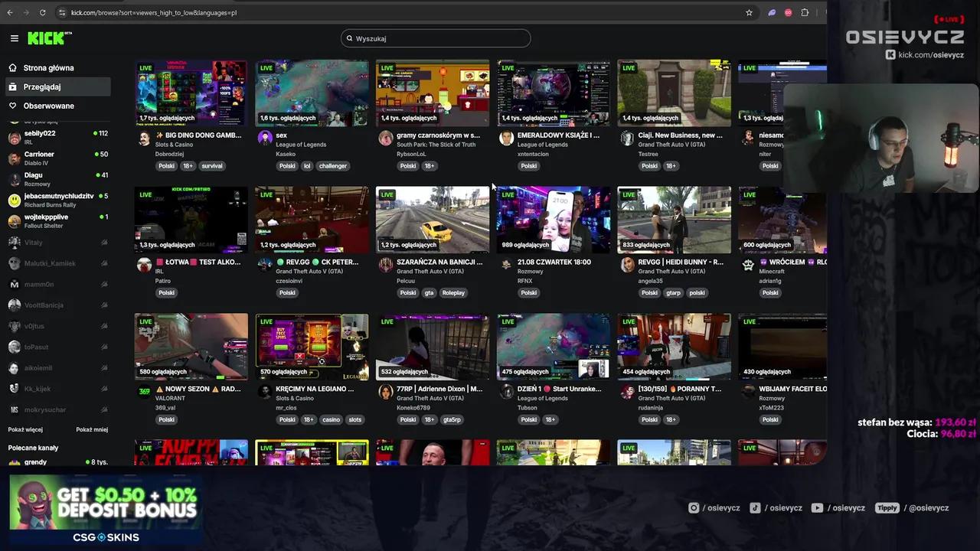
Task: Collapse followed list with Pokaż mniej
Action: coord(92,429)
